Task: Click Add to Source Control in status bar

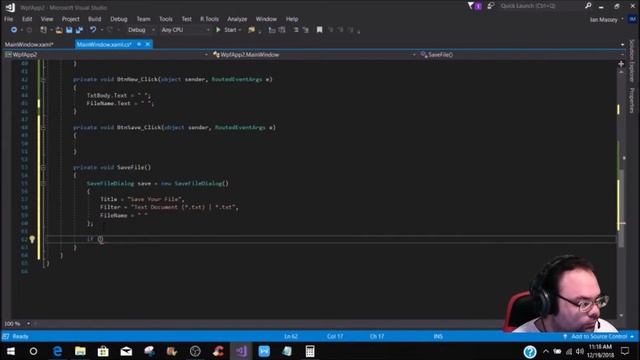Action: coord(599,336)
